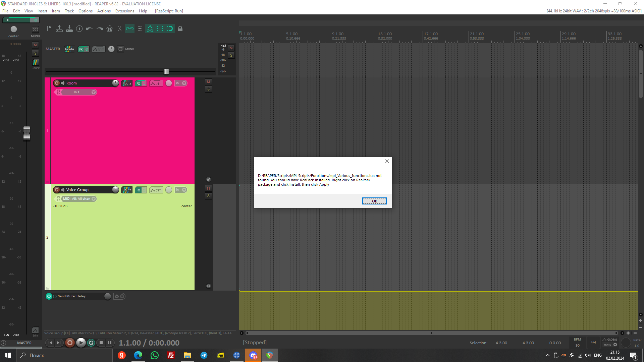644x362 pixels.
Task: Mute the Room track
Action: point(208,82)
